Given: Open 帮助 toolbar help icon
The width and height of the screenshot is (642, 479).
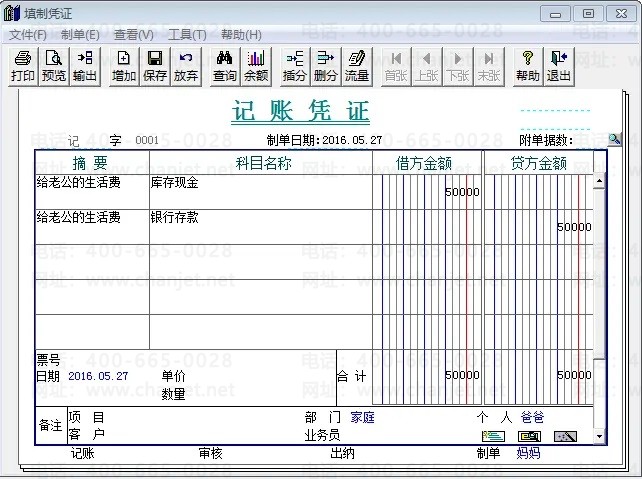Looking at the screenshot, I should (x=528, y=66).
